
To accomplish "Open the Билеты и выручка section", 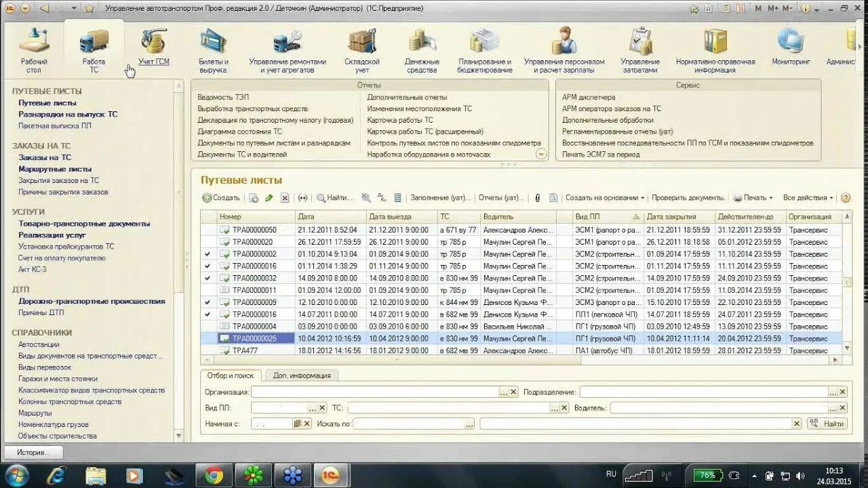I will point(213,51).
